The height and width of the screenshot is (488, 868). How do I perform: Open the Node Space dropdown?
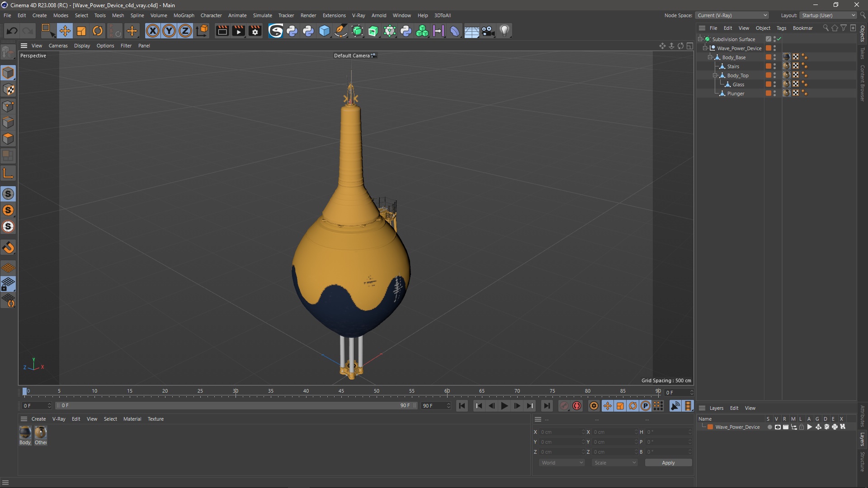[731, 15]
